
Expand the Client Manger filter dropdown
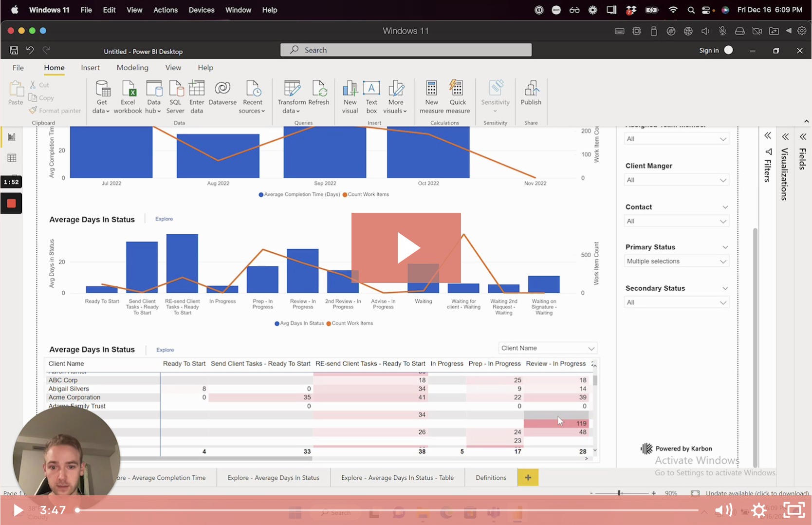pyautogui.click(x=676, y=179)
